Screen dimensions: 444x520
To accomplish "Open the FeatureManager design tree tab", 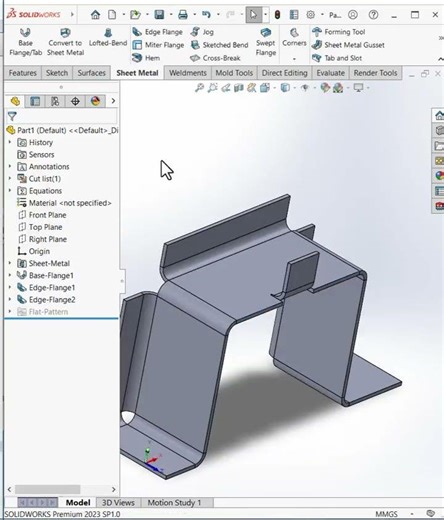I will click(x=15, y=101).
